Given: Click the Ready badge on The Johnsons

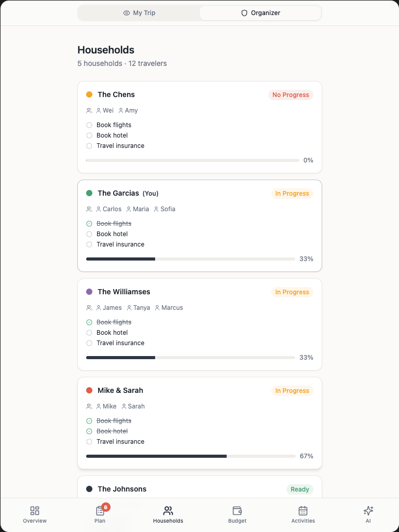Looking at the screenshot, I should point(300,489).
